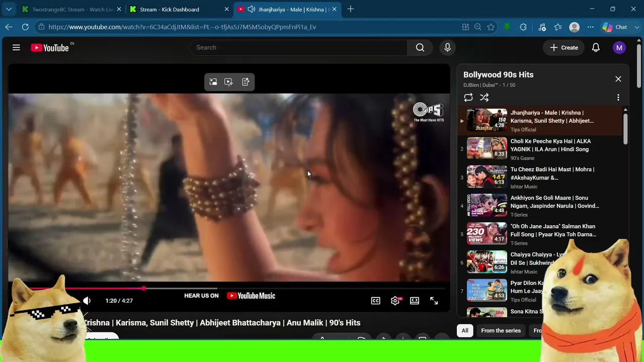Click the YouTube Music link on player
644x362 pixels.
pyautogui.click(x=251, y=296)
